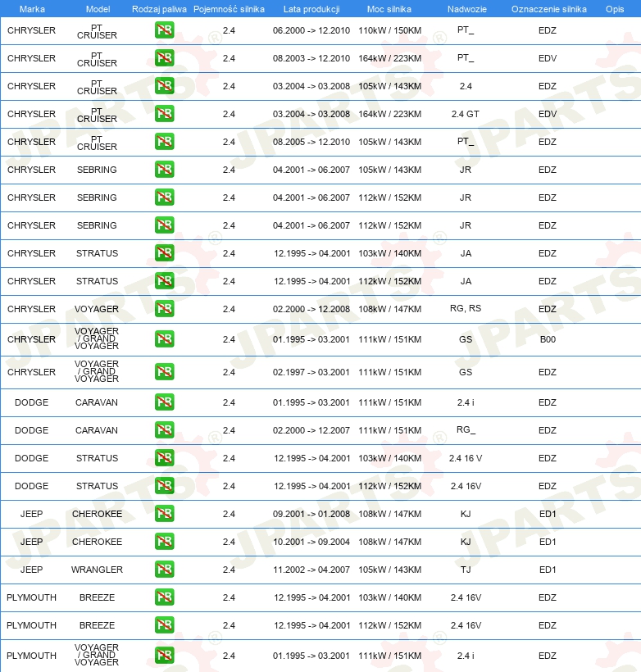Screen dimensions: 641x672
Task: Click fuel icon in PT Cruiser 08.2003 row
Action: pyautogui.click(x=165, y=58)
